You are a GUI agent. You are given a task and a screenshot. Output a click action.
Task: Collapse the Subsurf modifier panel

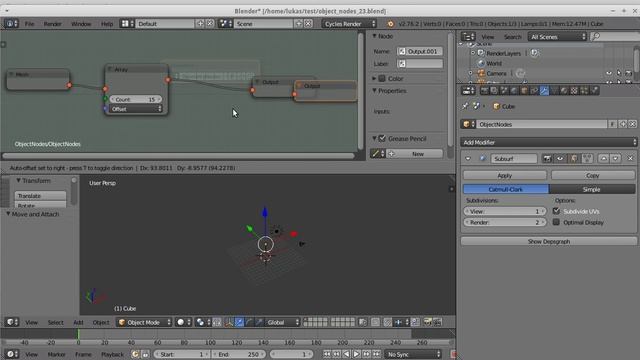tap(468, 158)
